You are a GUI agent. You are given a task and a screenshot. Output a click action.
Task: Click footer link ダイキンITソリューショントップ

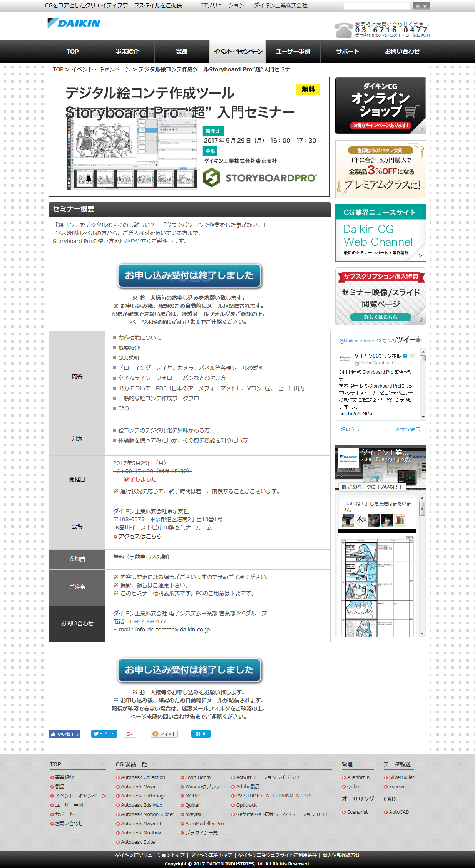[150, 855]
